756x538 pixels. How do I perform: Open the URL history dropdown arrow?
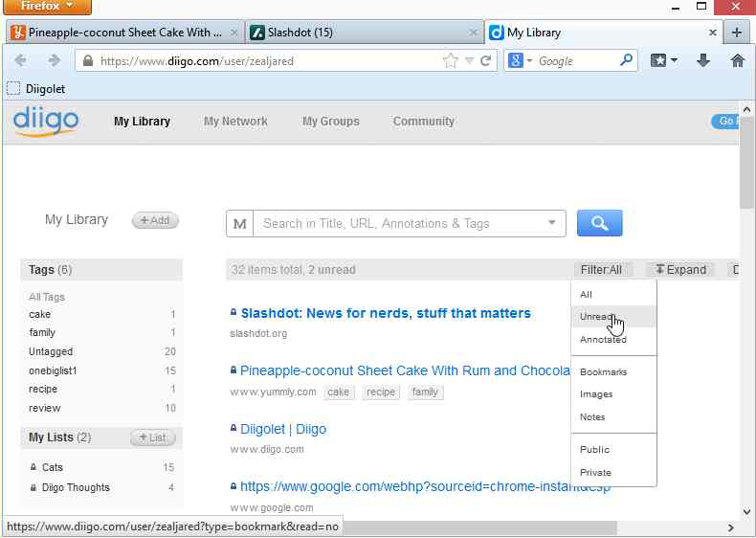(x=469, y=61)
